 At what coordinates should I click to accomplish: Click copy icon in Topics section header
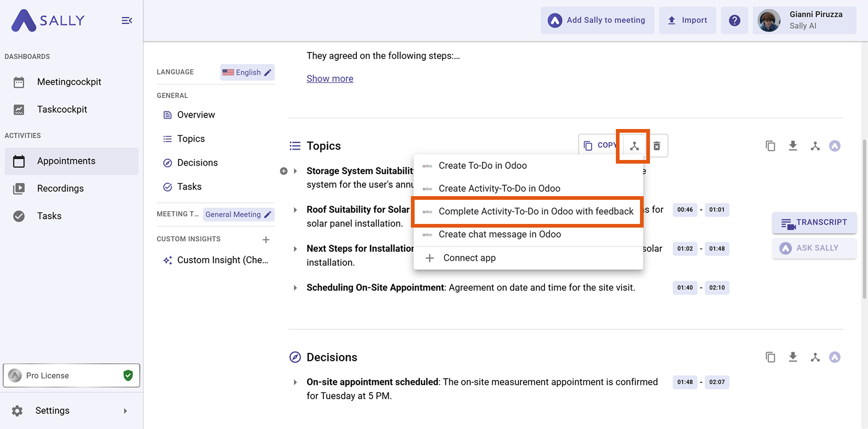coord(771,146)
